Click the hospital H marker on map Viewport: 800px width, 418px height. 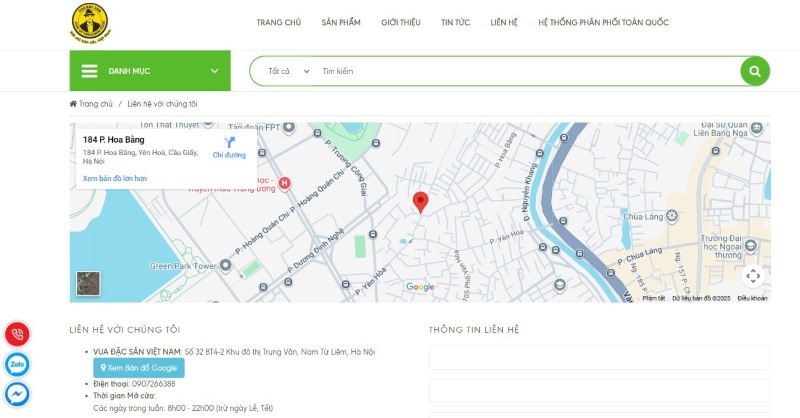click(x=284, y=183)
